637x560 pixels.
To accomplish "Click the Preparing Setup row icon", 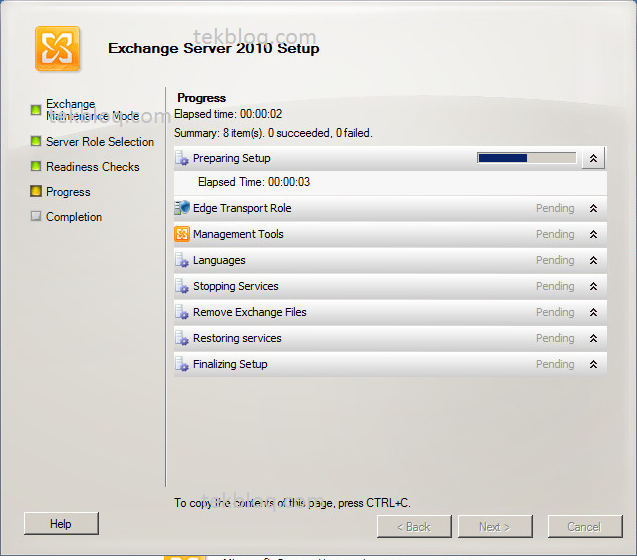I will pos(182,158).
